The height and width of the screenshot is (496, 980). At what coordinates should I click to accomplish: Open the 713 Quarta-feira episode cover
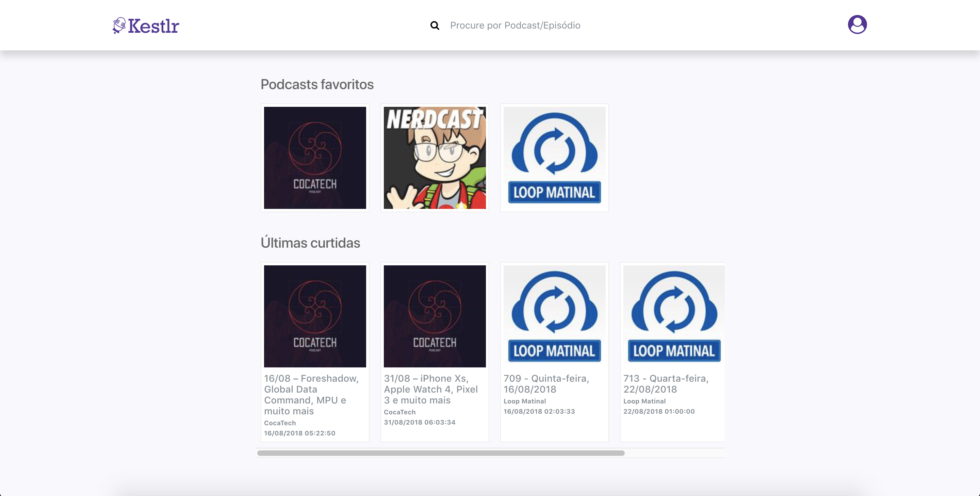[x=674, y=316]
